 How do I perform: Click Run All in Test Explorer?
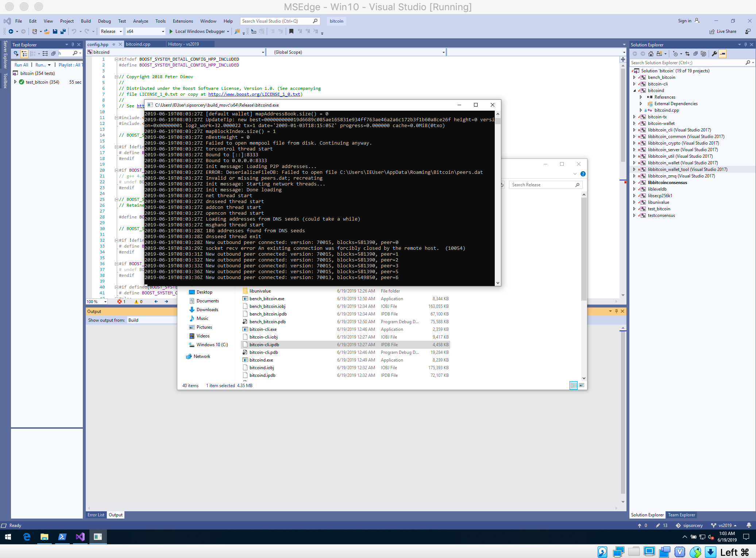21,65
